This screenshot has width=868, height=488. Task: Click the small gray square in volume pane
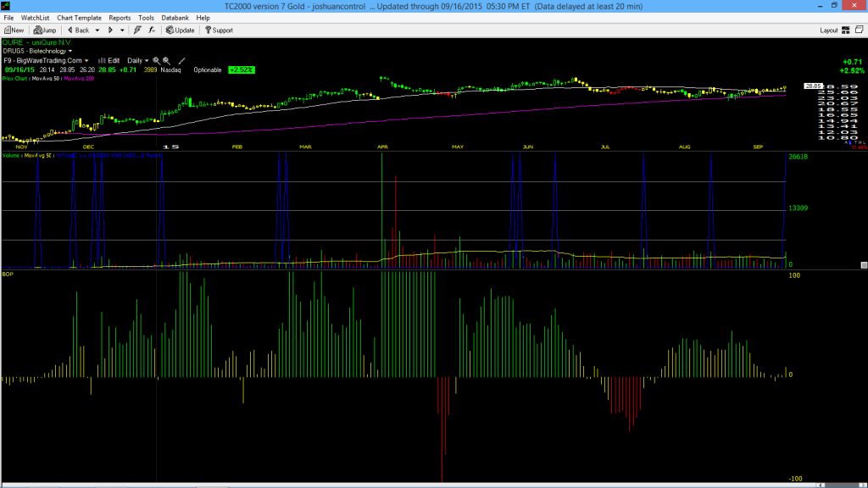tap(864, 265)
